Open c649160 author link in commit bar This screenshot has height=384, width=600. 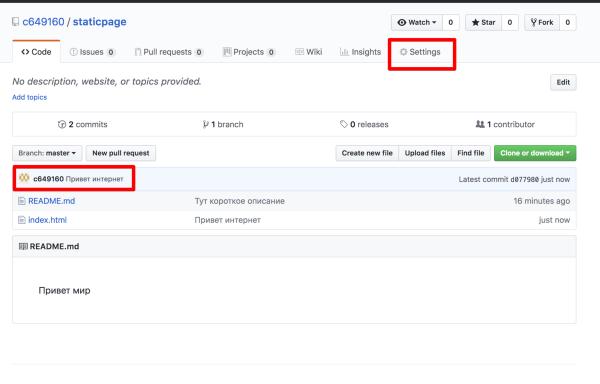tap(48, 179)
